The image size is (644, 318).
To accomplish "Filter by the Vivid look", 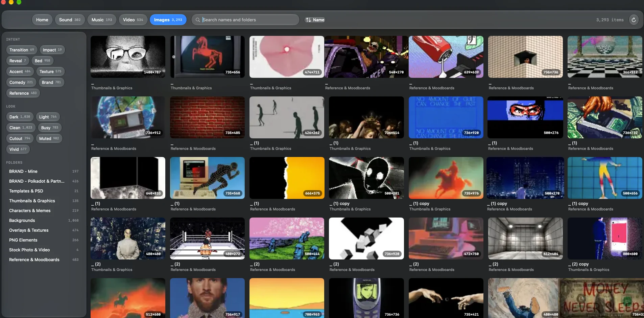I will click(x=18, y=149).
